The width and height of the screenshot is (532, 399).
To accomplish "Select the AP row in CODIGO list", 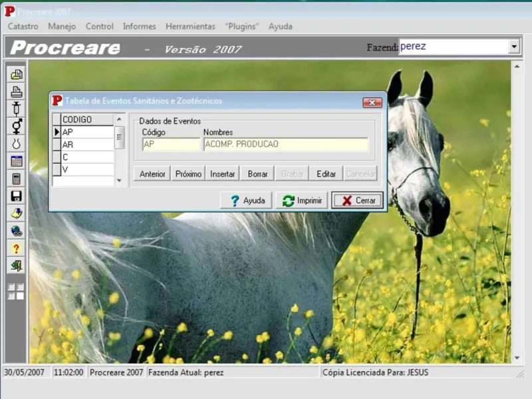I will tap(87, 132).
